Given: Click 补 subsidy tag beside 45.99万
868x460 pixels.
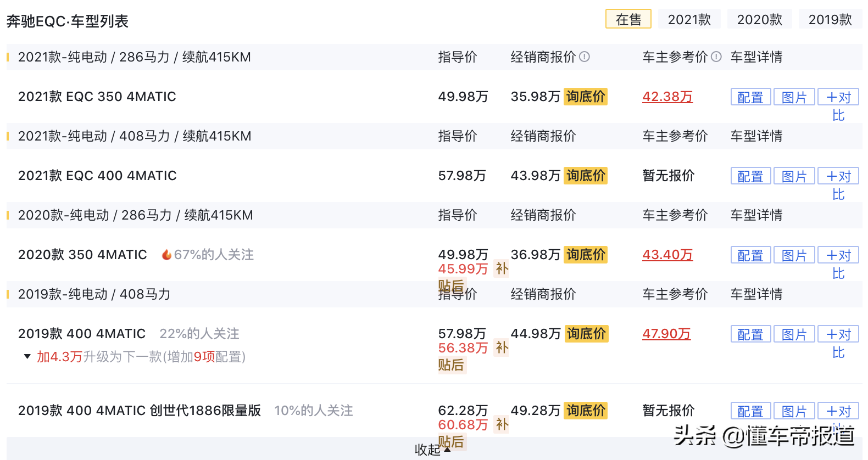Looking at the screenshot, I should [x=502, y=268].
